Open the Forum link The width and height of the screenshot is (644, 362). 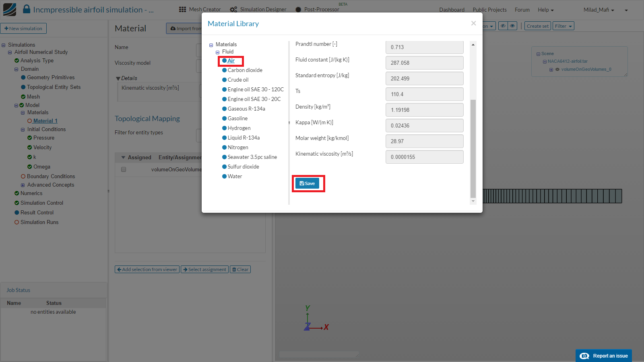pos(522,10)
